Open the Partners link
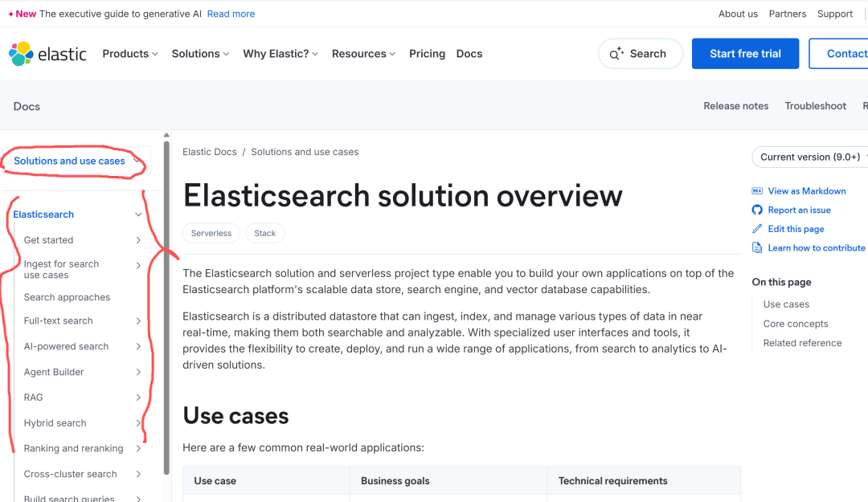 [x=787, y=14]
